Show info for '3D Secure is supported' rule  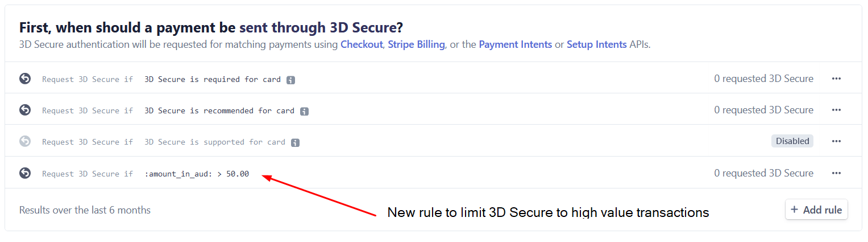(295, 142)
